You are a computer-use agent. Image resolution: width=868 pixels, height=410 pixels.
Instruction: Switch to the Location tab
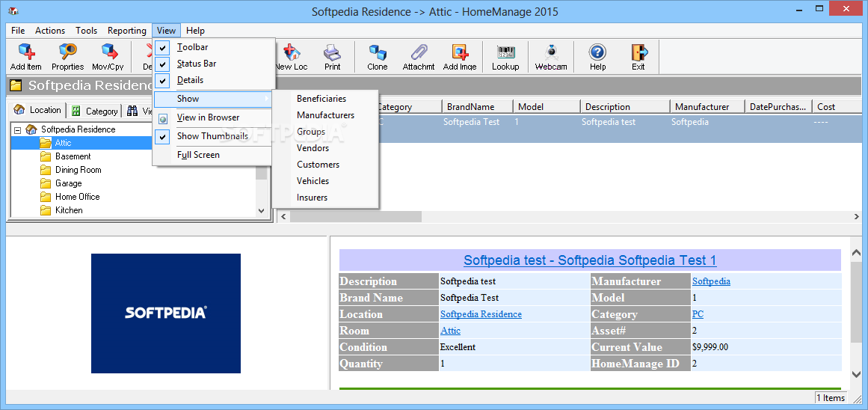(x=37, y=110)
